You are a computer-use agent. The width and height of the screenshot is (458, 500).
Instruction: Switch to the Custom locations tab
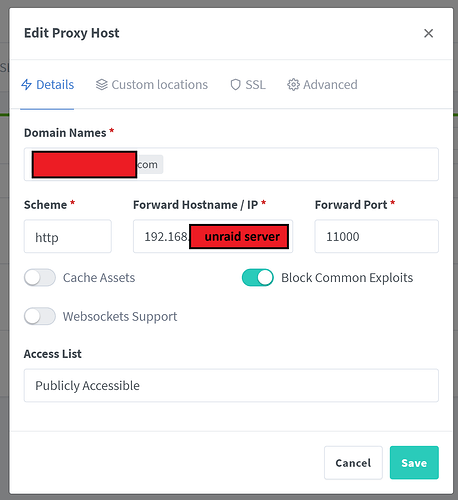coord(152,85)
